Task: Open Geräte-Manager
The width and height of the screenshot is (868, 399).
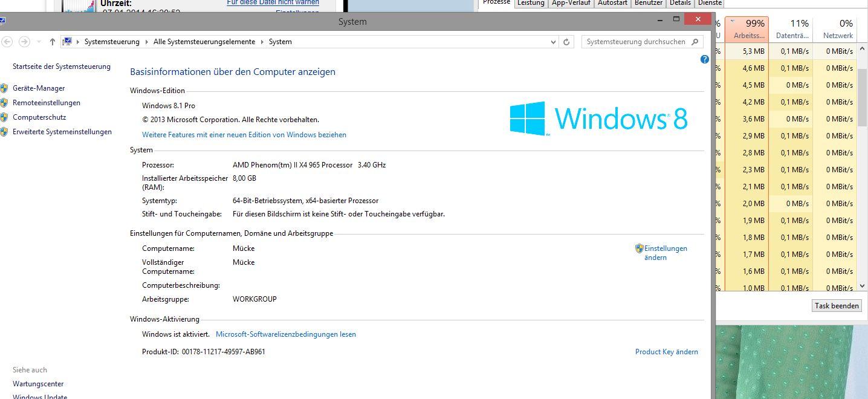Action: pyautogui.click(x=39, y=88)
